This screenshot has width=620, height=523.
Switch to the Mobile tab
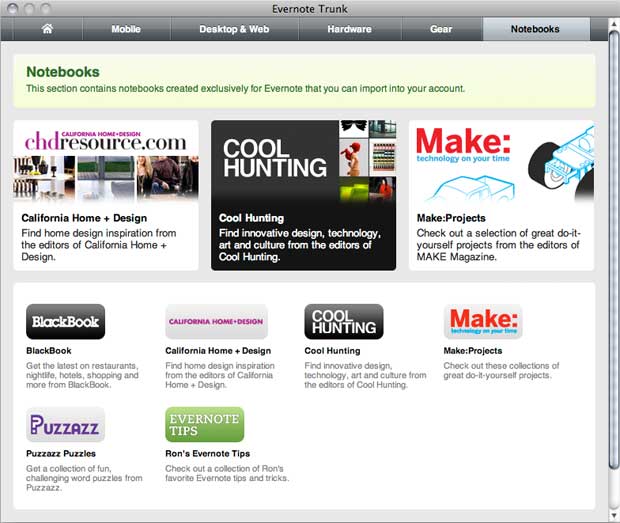125,29
